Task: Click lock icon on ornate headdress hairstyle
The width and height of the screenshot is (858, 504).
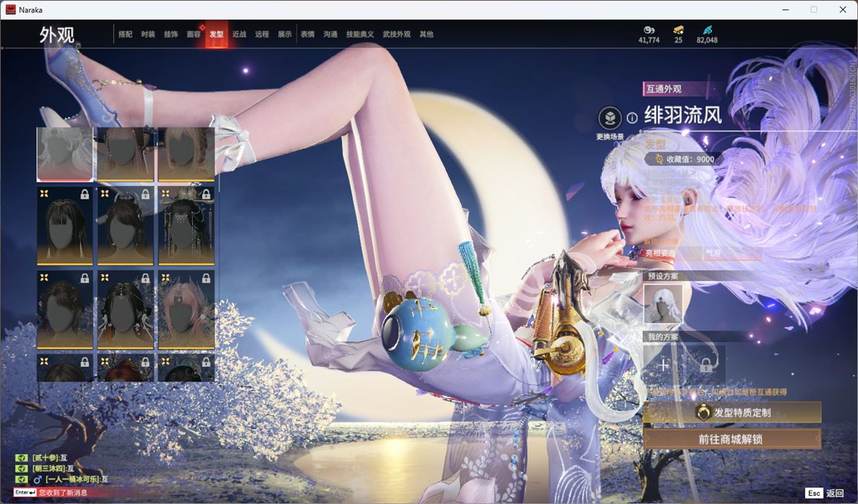Action: pyautogui.click(x=206, y=194)
